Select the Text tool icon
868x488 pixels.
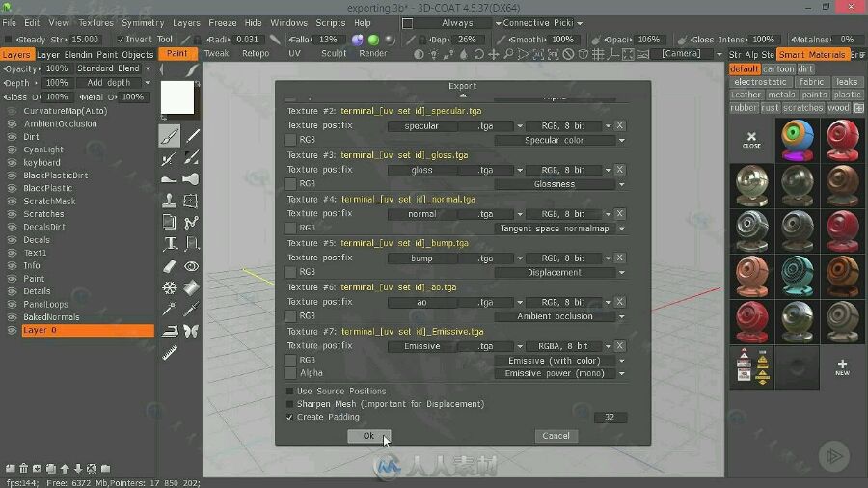[170, 244]
